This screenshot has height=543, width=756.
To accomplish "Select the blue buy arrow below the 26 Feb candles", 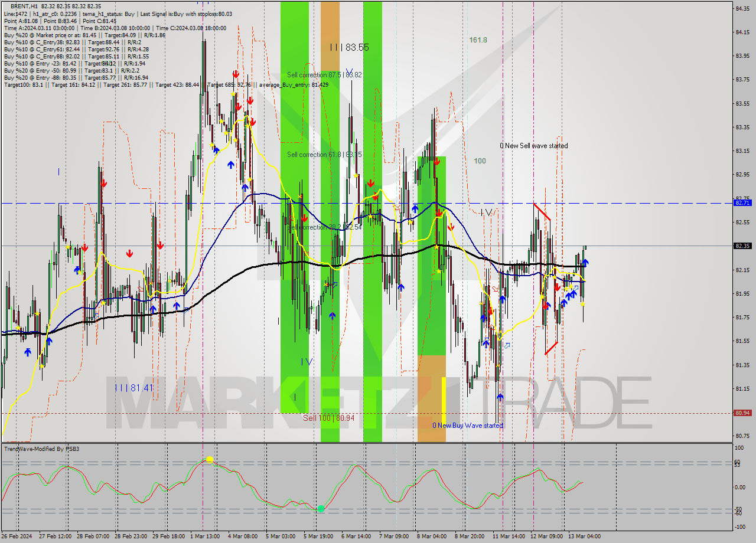I will click(x=28, y=352).
